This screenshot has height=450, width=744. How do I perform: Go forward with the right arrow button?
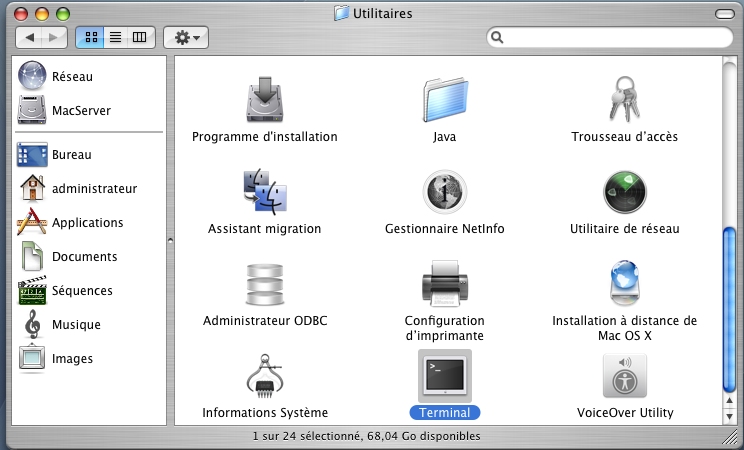click(x=54, y=38)
